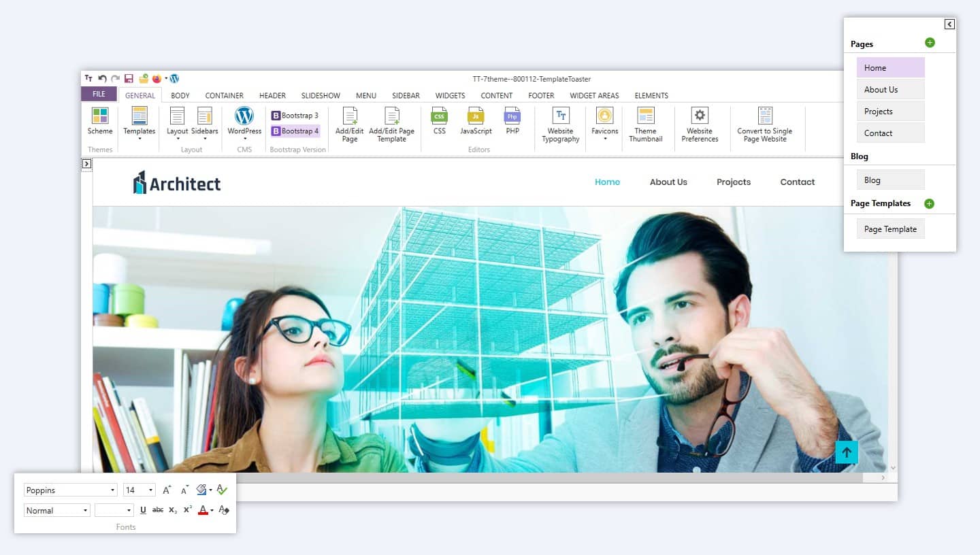This screenshot has width=980, height=555.
Task: Open Website Typography settings
Action: tap(560, 116)
